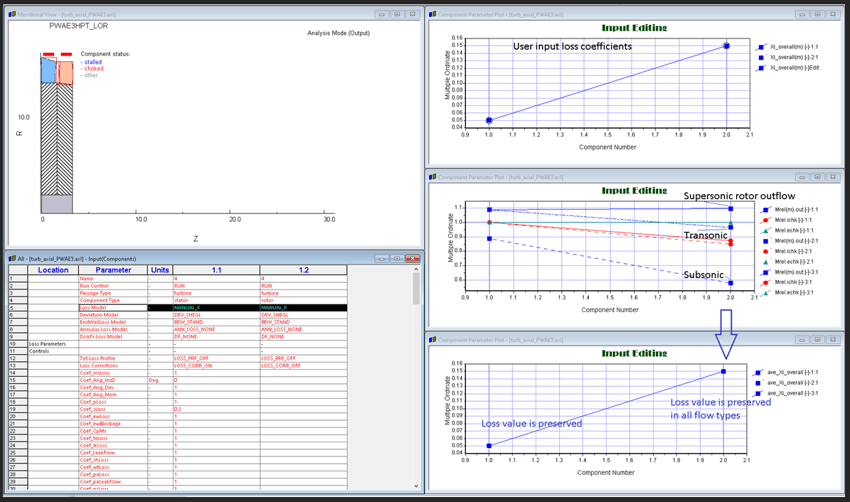The width and height of the screenshot is (850, 502).
Task: Click the data point at component 2.0 in top plot
Action: [x=727, y=46]
